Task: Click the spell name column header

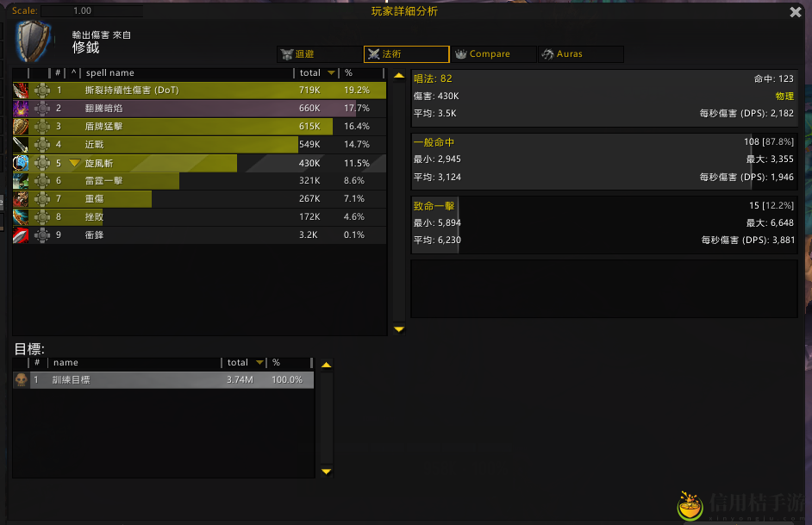Action: 109,73
